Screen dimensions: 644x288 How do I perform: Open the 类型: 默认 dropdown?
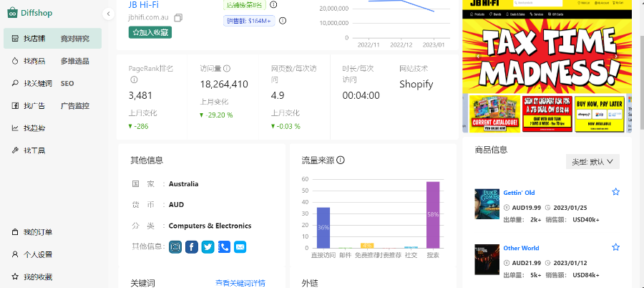point(592,162)
